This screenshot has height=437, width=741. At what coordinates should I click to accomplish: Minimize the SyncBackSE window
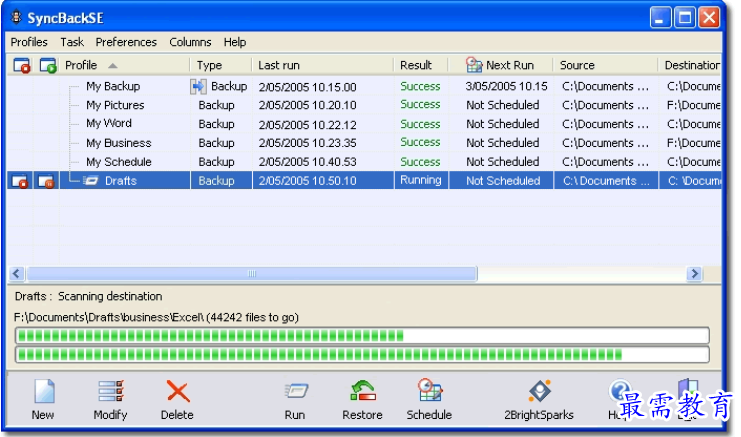tap(660, 18)
